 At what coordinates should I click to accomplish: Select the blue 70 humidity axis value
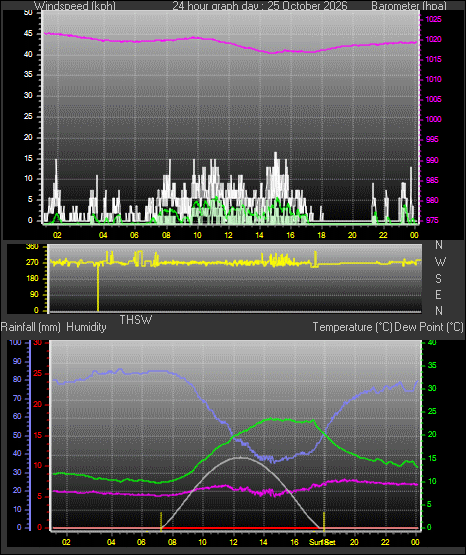coord(17,398)
